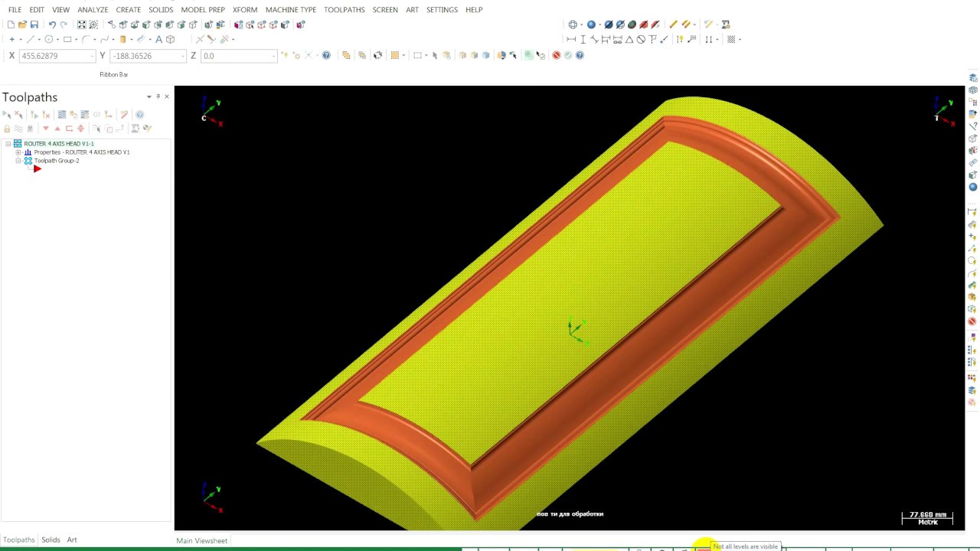980x551 pixels.
Task: Open the XFORM menu
Action: (x=245, y=9)
